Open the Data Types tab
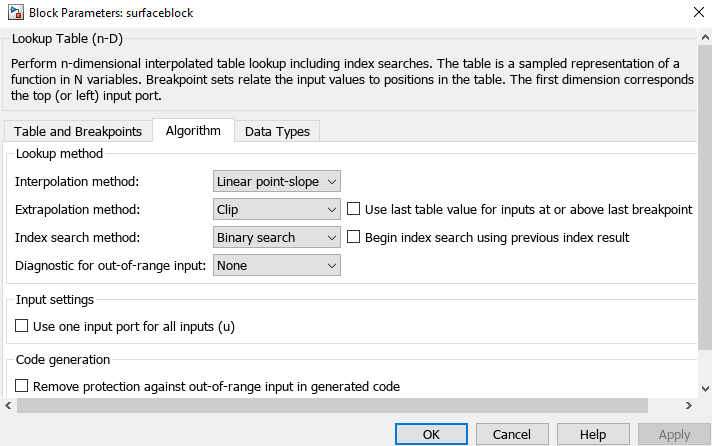 coord(277,131)
